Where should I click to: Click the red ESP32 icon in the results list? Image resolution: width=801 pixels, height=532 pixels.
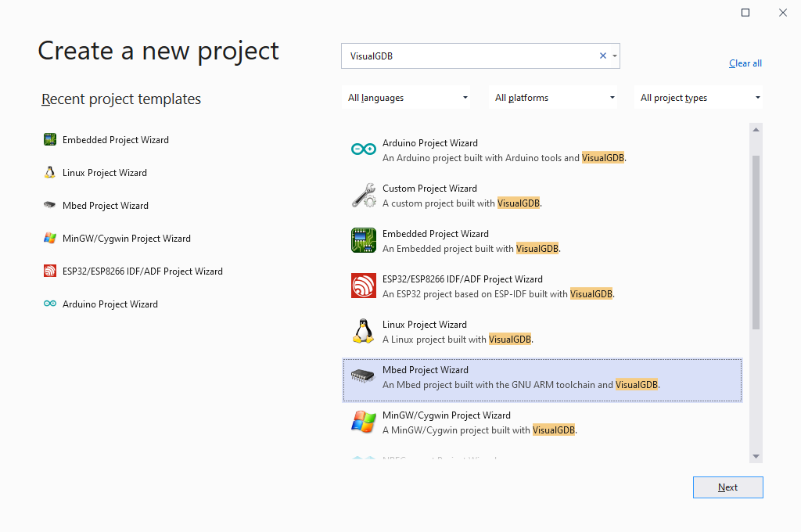click(364, 286)
